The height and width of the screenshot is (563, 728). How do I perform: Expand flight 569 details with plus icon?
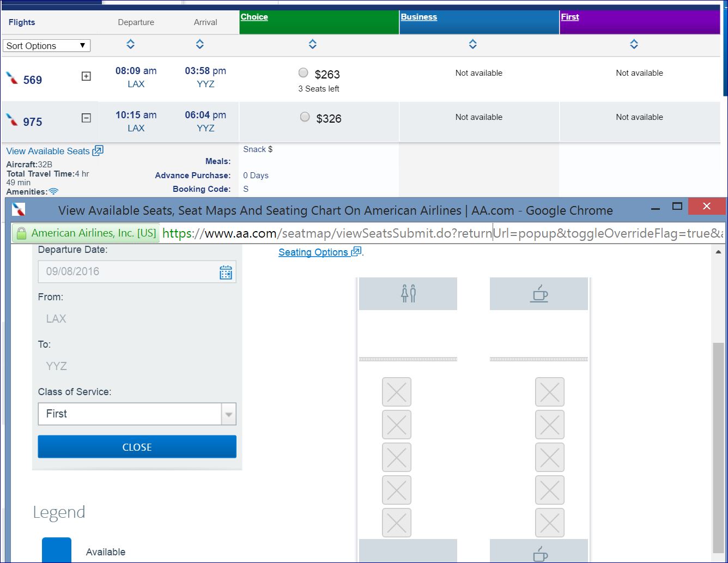click(x=86, y=76)
